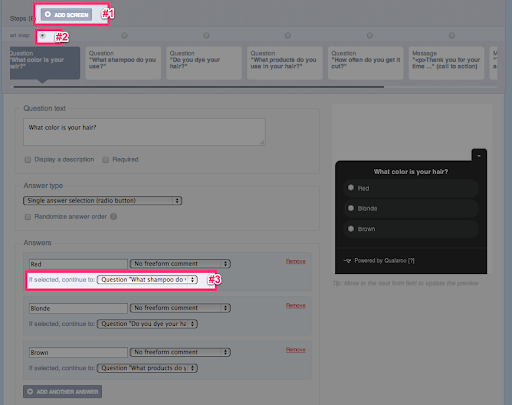512x405 pixels.
Task: Remove the Brown answer
Action: coord(296,350)
